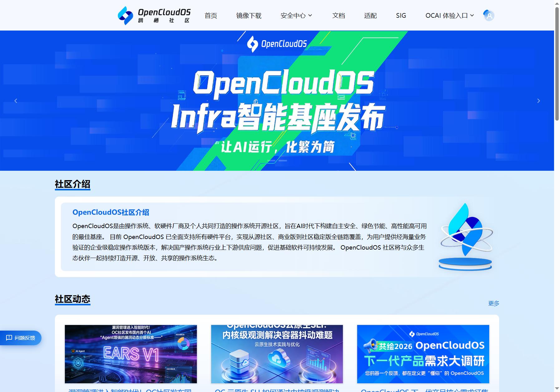Click the scrollbar down arrow
This screenshot has height=392, width=560.
(x=557, y=389)
